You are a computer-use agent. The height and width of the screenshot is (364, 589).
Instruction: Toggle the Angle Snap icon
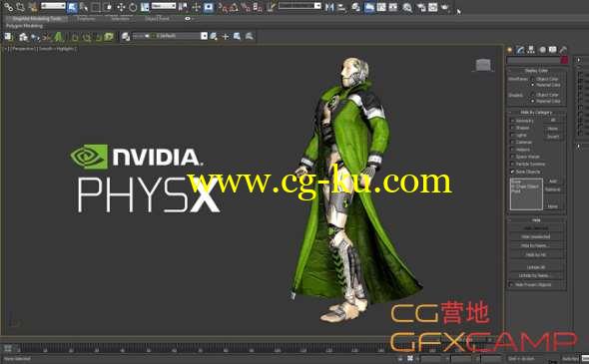234,7
